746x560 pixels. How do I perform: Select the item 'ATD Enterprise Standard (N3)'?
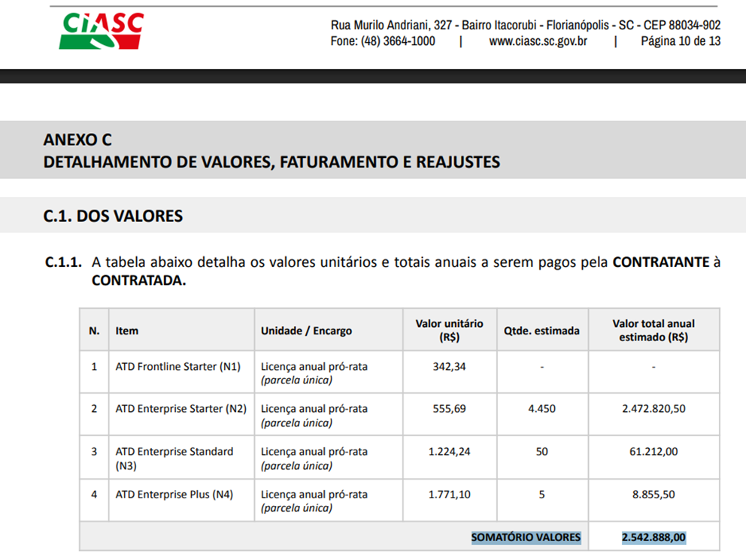(174, 459)
